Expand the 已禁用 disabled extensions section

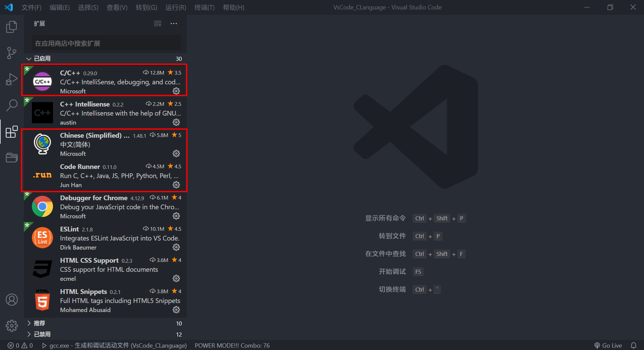point(105,334)
